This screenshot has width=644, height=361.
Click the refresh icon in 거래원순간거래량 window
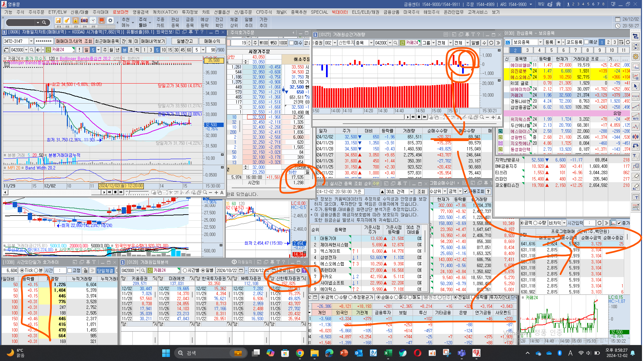[x=491, y=43]
